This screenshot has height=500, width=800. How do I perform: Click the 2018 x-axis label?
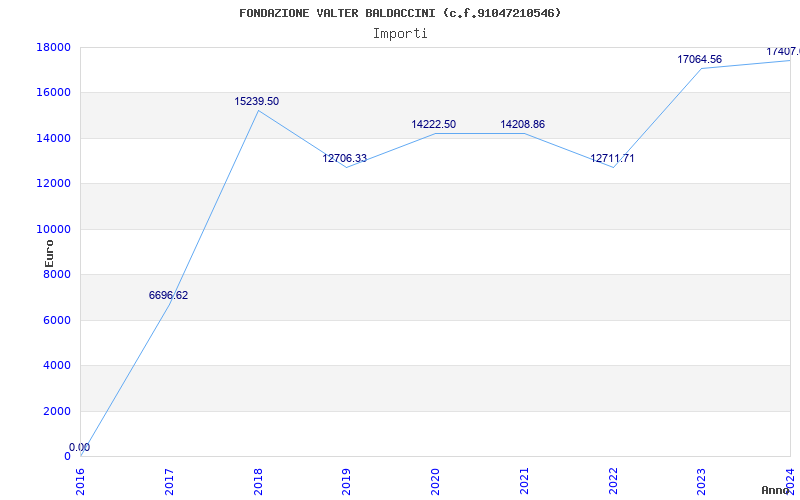tap(258, 481)
